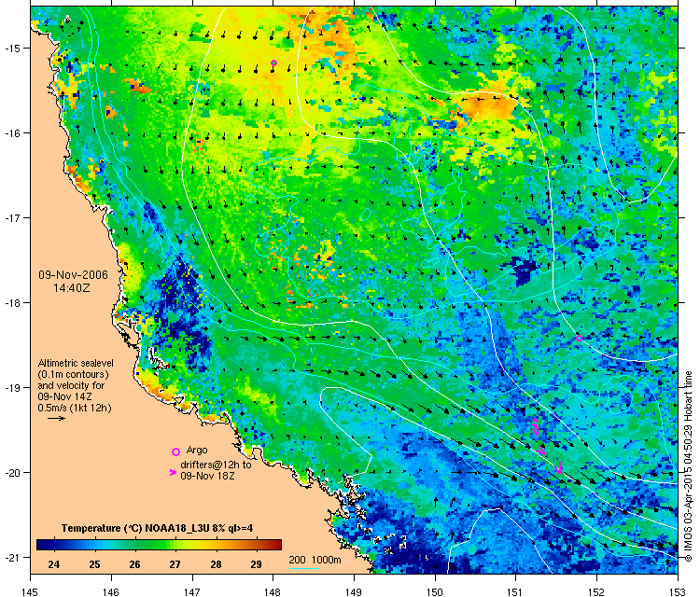The height and width of the screenshot is (597, 700).
Task: Click the latitude axis label '-20'
Action: coord(11,473)
